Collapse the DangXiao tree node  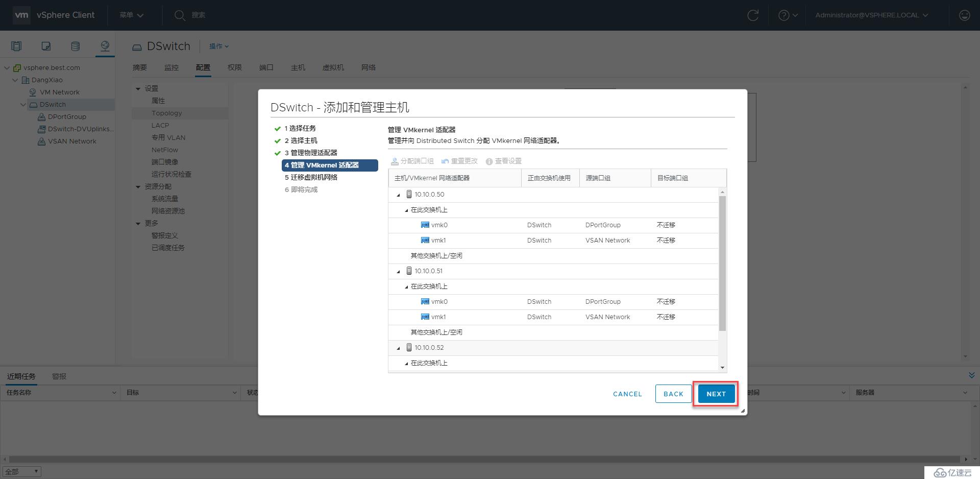[15, 80]
